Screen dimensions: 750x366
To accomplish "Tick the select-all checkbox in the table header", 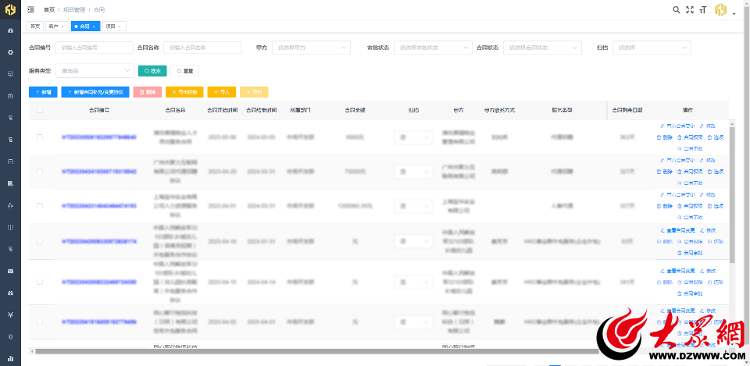I will click(40, 110).
